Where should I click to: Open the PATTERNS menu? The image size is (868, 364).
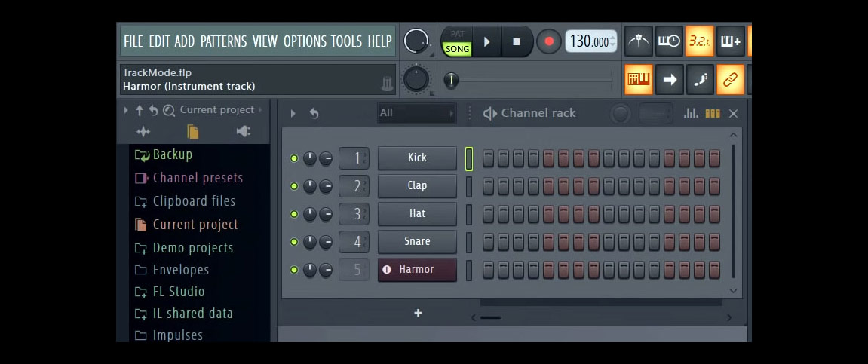(224, 41)
